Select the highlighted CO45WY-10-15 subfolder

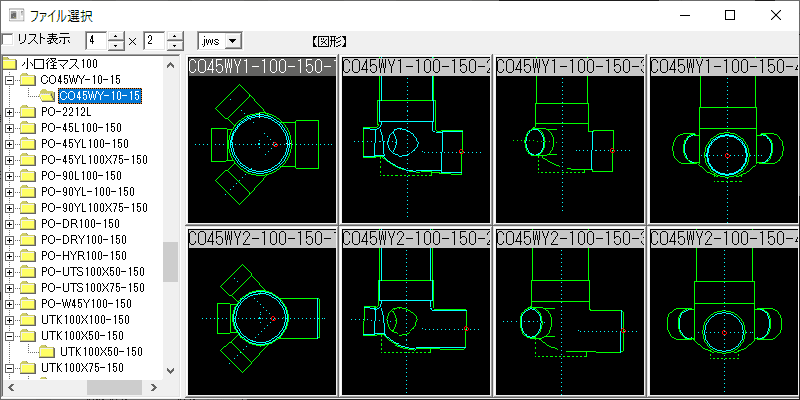(x=99, y=95)
